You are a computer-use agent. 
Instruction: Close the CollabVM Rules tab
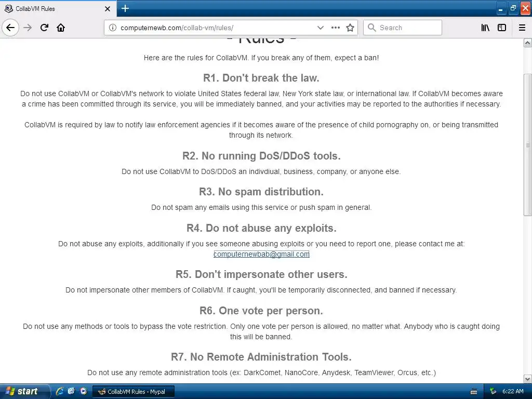point(108,9)
